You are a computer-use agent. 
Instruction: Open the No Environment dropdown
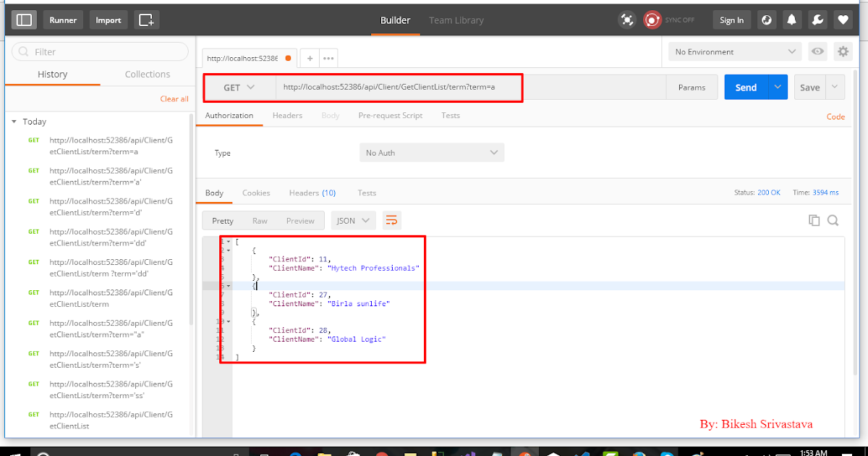(733, 51)
